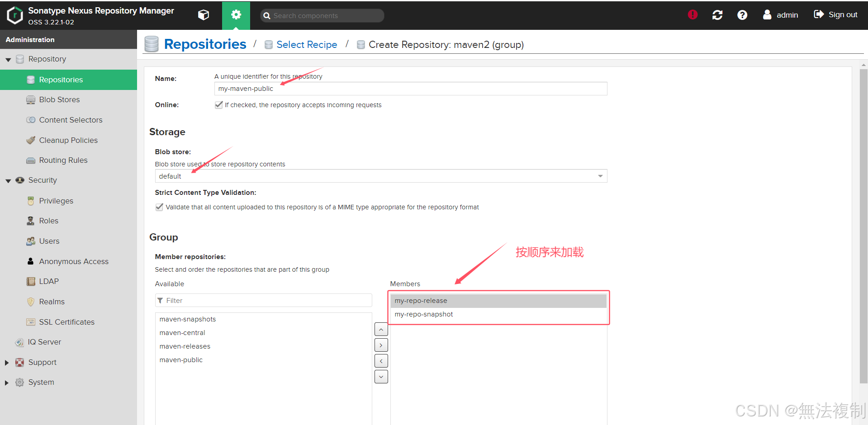Click the Nexus logo icon

(15, 15)
